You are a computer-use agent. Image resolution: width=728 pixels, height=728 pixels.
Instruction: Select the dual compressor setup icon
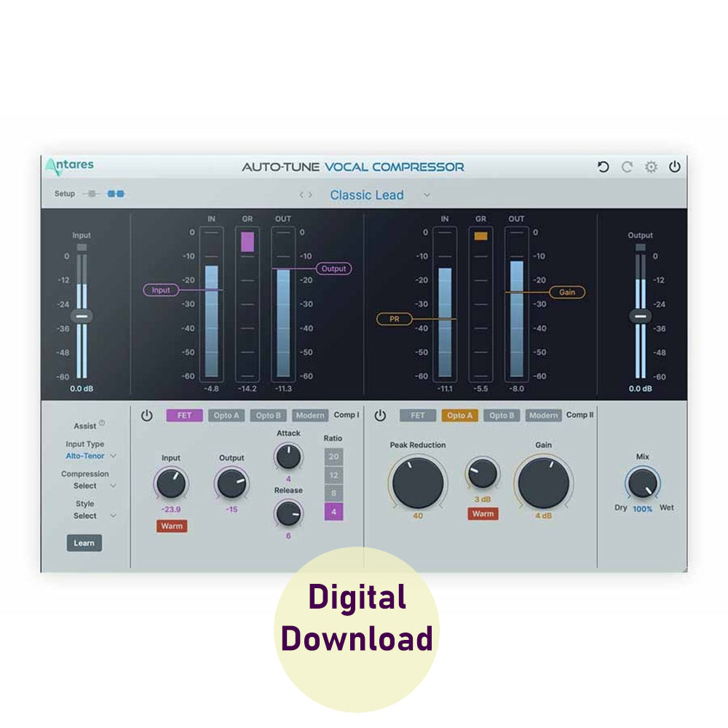[116, 194]
